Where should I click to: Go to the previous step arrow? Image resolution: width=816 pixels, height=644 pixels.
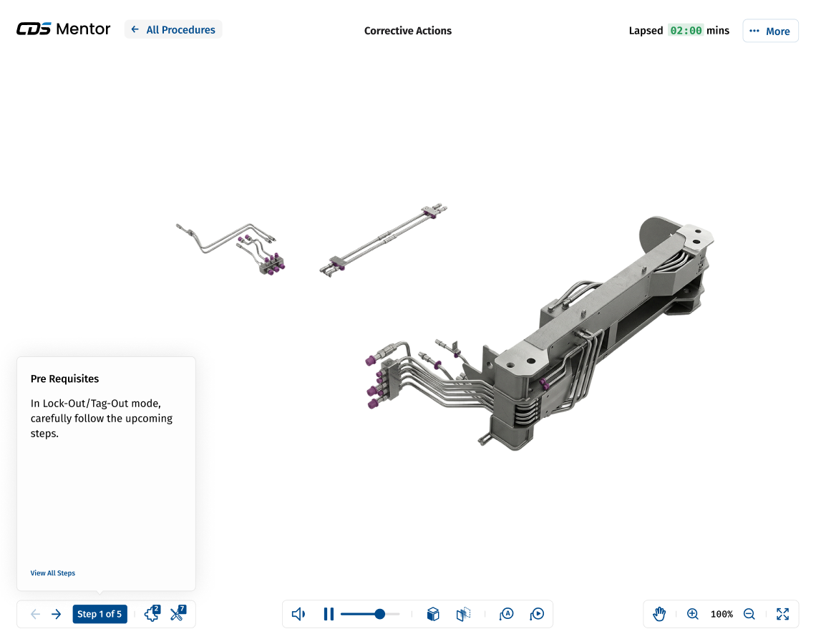coord(35,614)
